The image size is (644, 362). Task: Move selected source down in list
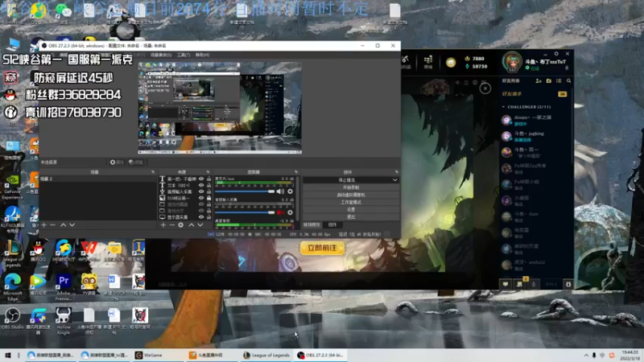point(200,225)
